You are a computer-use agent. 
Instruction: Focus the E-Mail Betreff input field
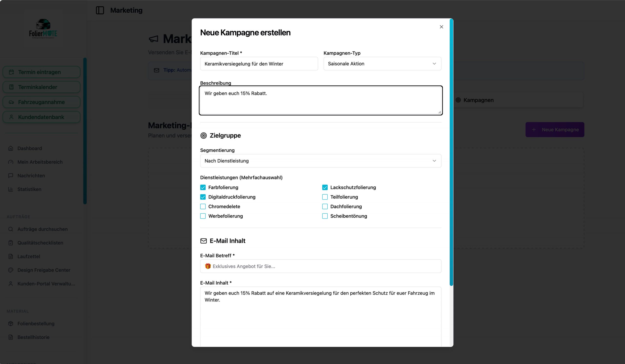coord(321,266)
